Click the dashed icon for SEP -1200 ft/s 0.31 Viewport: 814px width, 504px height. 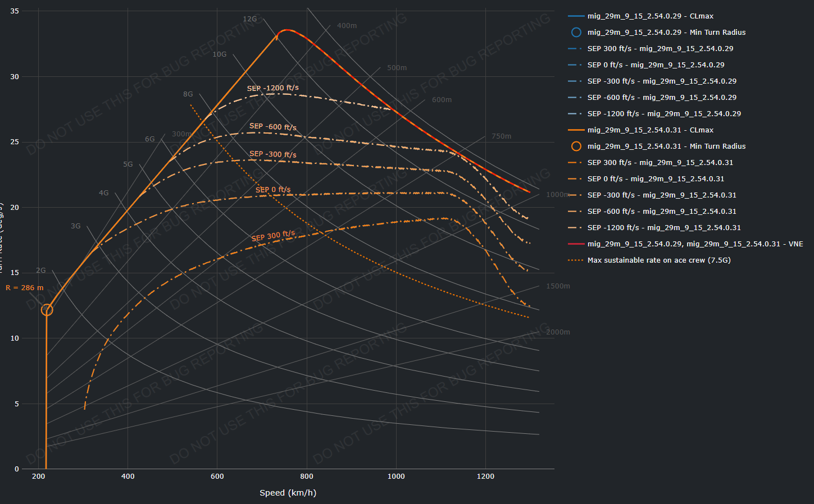coord(576,228)
